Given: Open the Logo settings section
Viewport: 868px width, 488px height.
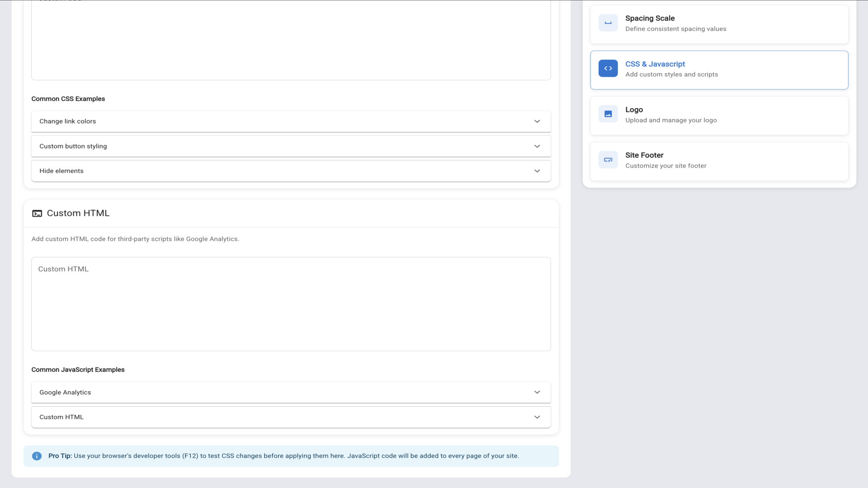Looking at the screenshot, I should coord(719,115).
